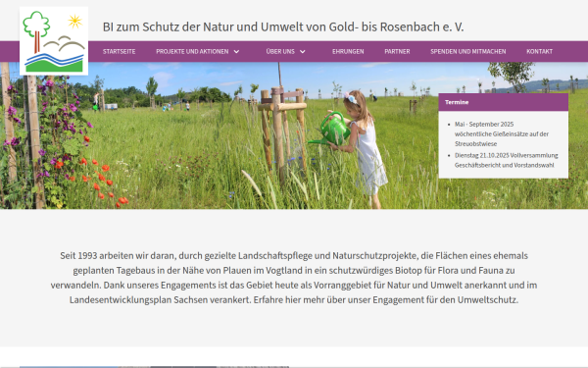Viewport: 588px width, 368px height.
Task: Select the Dienstag 21.10.2025 Vollversammlung entry
Action: [507, 160]
